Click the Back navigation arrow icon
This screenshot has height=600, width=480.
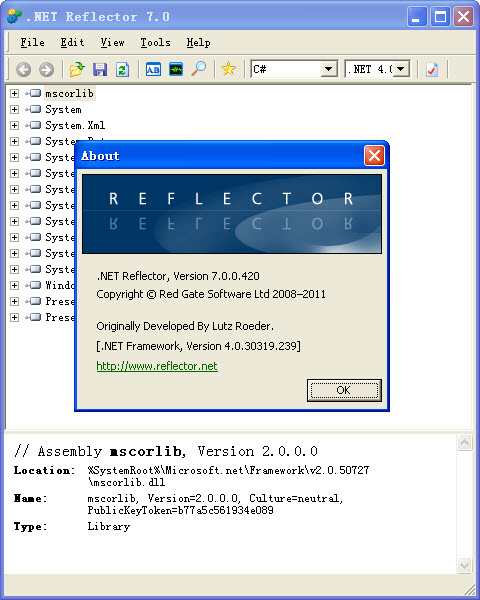24,70
